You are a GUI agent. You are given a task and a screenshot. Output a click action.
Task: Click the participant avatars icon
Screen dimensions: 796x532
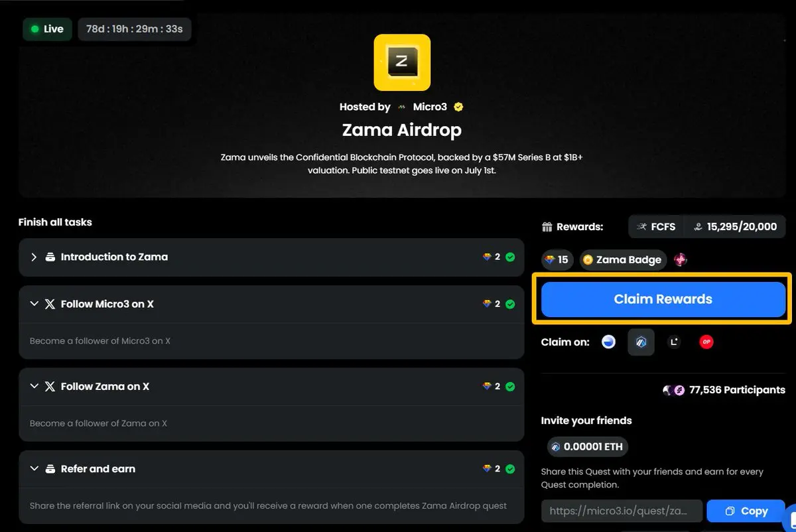(673, 390)
